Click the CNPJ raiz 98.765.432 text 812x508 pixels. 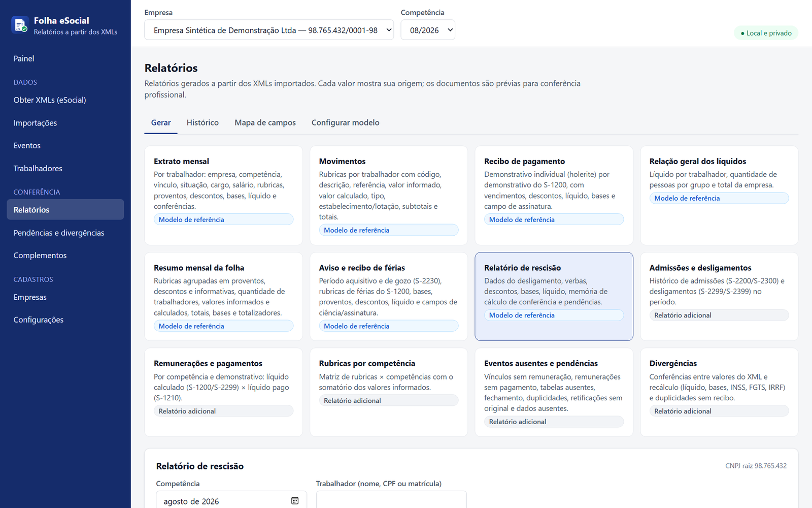[x=756, y=466]
